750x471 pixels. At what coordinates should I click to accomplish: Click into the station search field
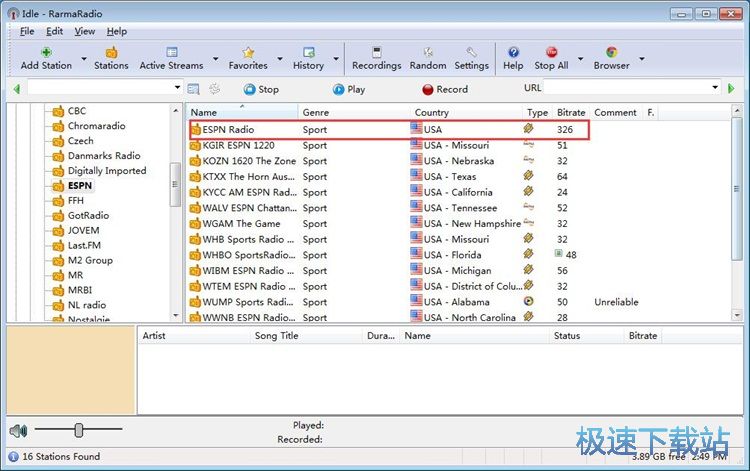[x=100, y=88]
